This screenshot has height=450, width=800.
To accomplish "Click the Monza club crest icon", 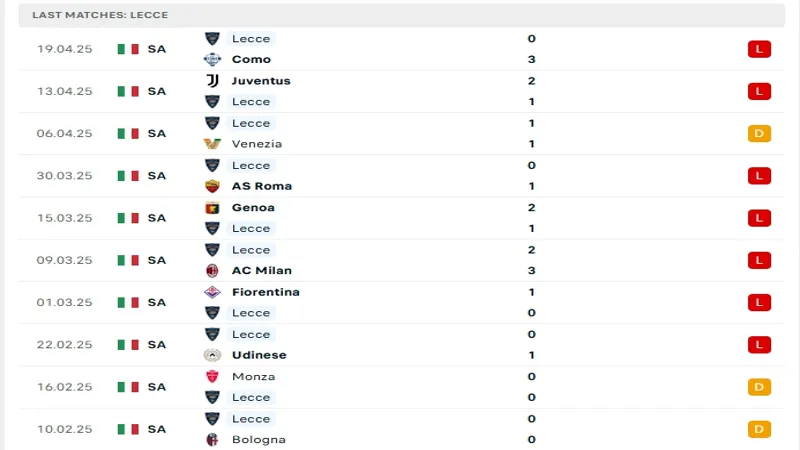I will pos(212,377).
